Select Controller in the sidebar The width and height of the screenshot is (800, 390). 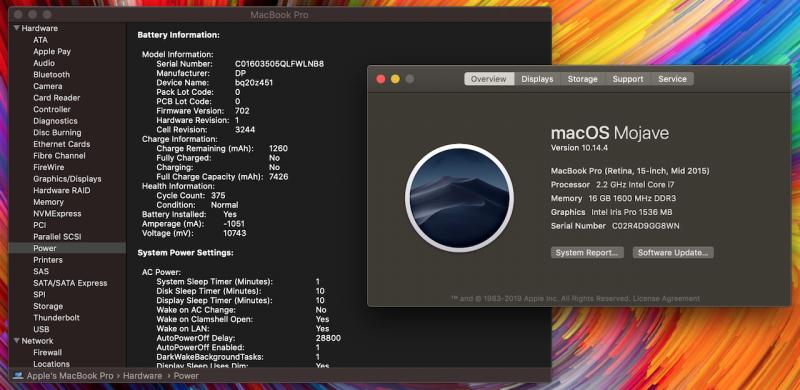click(52, 109)
